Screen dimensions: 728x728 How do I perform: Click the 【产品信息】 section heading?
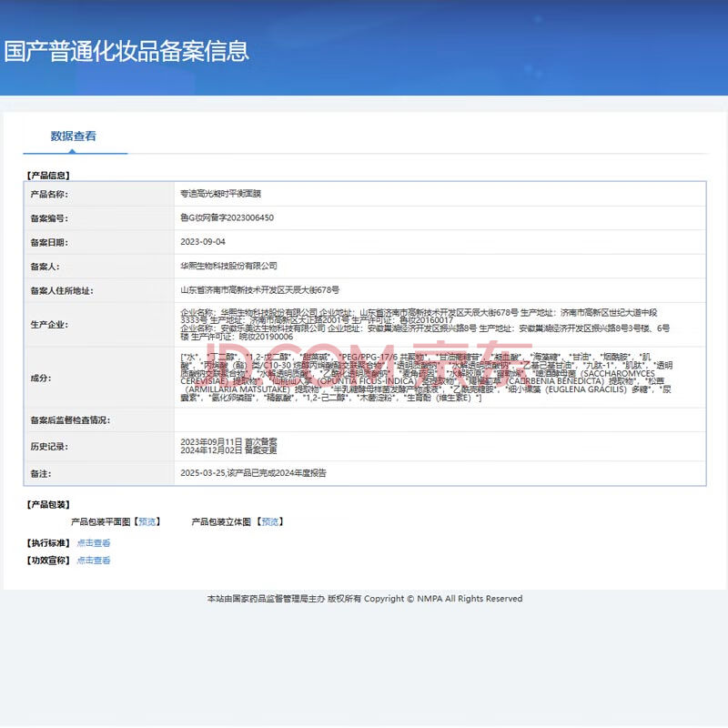[48, 175]
